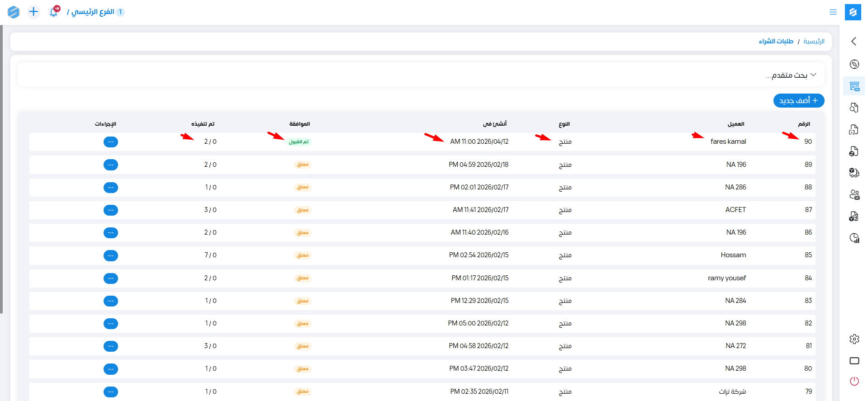The image size is (868, 401).
Task: Click the settings gear in sidebar
Action: click(x=854, y=339)
